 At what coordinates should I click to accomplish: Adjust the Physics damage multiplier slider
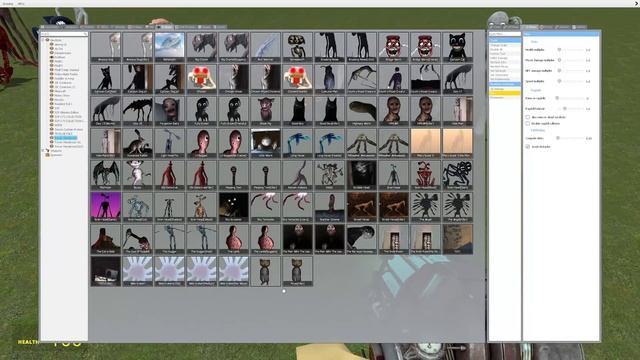point(571,60)
